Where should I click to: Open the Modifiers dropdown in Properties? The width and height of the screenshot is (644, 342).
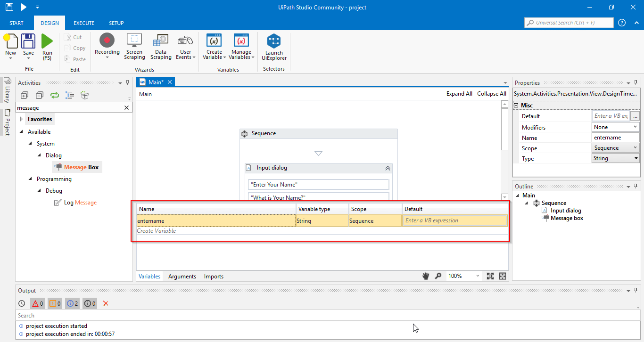(635, 127)
